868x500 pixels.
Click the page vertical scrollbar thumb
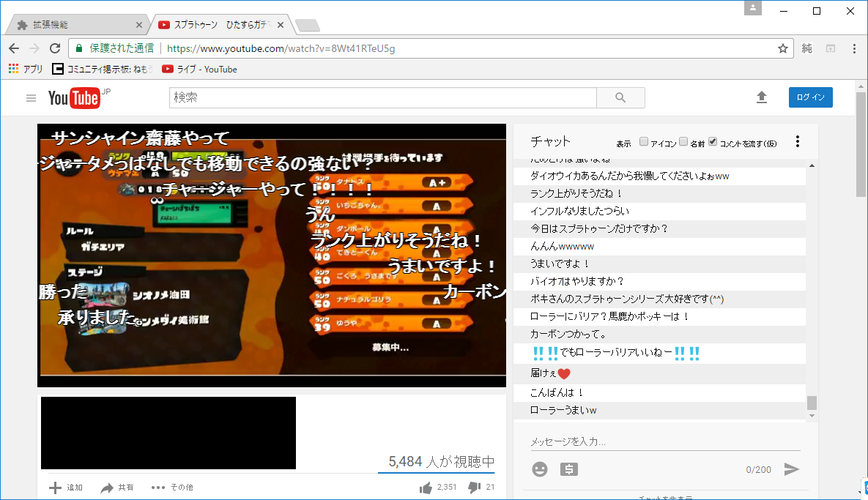(x=861, y=144)
